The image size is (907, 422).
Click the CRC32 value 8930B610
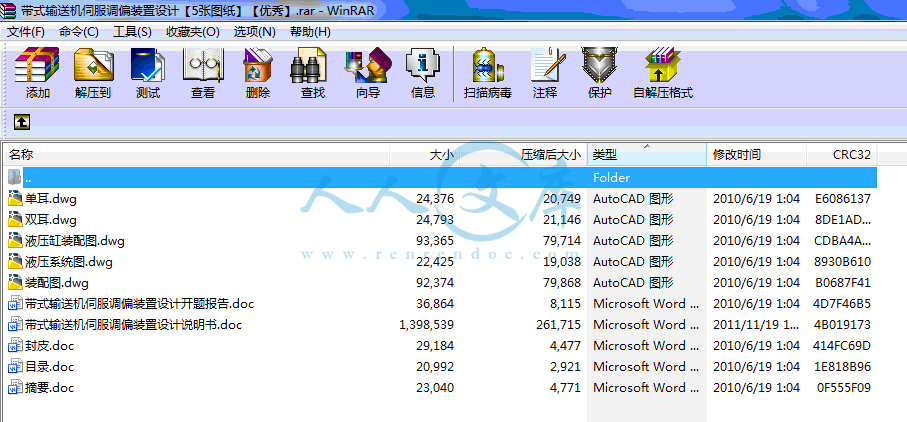pyautogui.click(x=843, y=262)
